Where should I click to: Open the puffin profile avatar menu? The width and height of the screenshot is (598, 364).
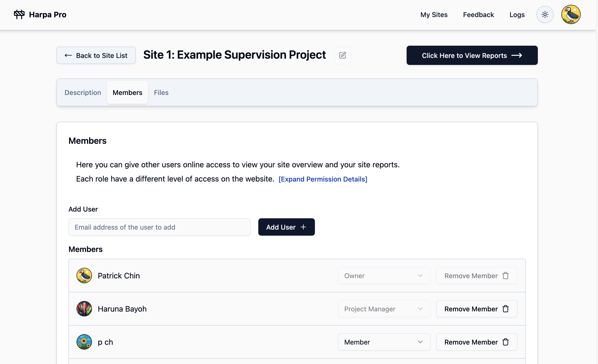[571, 14]
